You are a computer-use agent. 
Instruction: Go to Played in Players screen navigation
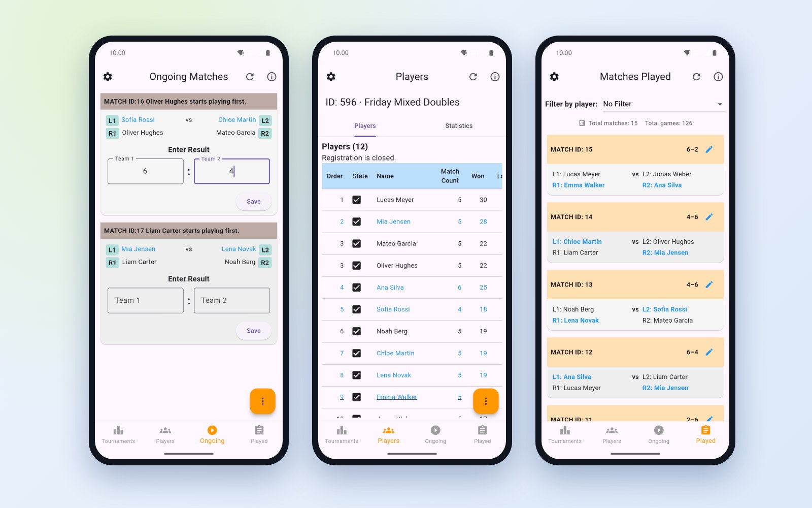pyautogui.click(x=482, y=435)
